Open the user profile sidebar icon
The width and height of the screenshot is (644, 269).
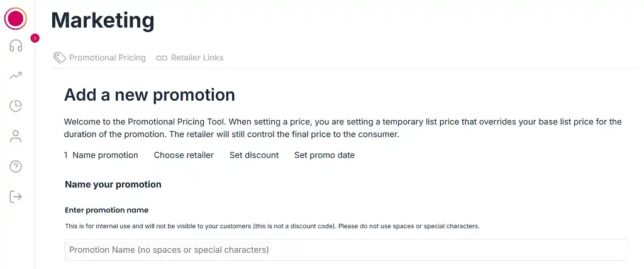[x=16, y=136]
